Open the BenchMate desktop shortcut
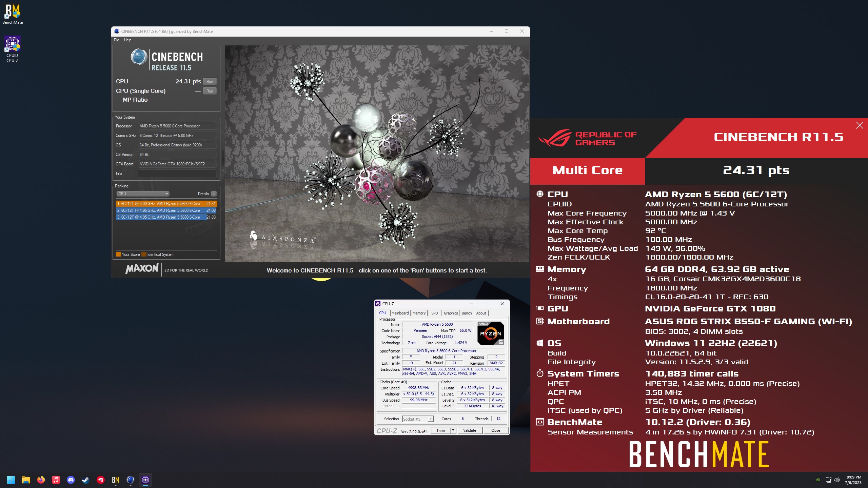This screenshot has height=488, width=868. 13,15
